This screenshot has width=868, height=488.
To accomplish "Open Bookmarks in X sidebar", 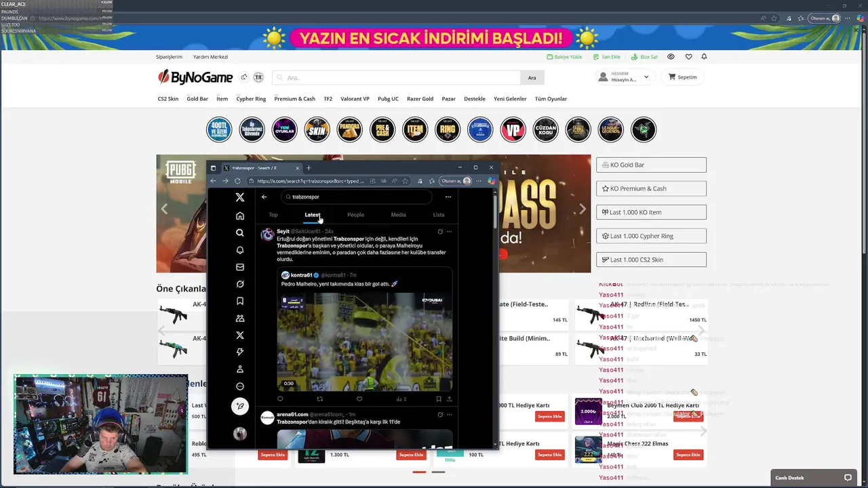I will tap(240, 301).
